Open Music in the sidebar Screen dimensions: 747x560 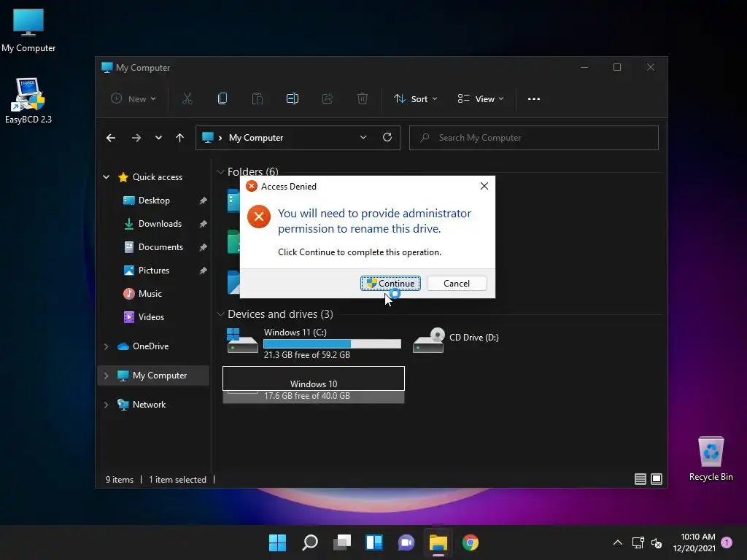[150, 294]
